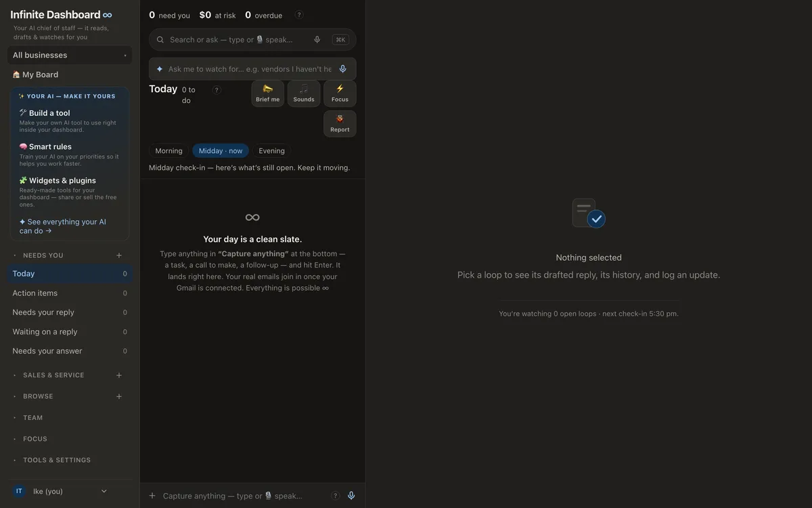Screen dimensions: 812x508
Task: Click the 0 need you counter
Action: pos(169,15)
